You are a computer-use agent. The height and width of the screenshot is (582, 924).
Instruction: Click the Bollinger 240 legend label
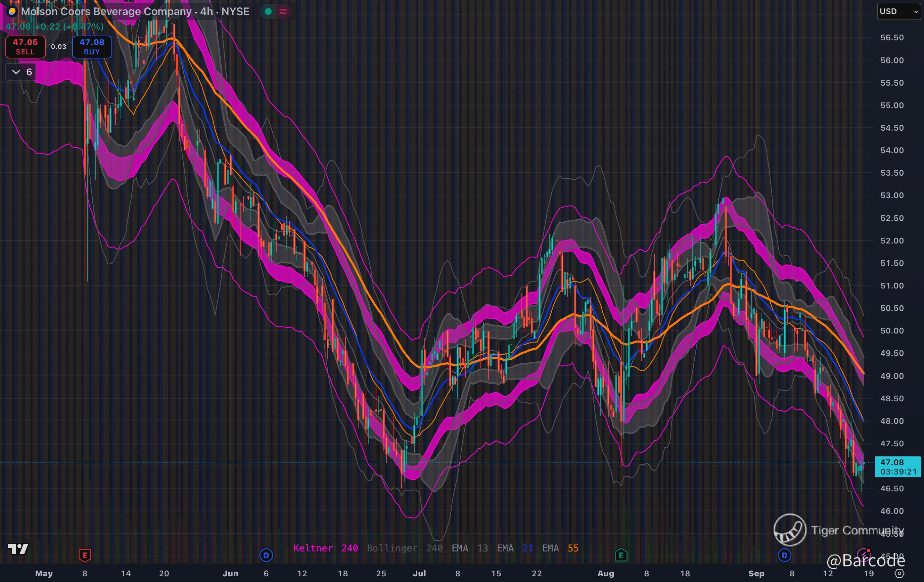point(405,548)
